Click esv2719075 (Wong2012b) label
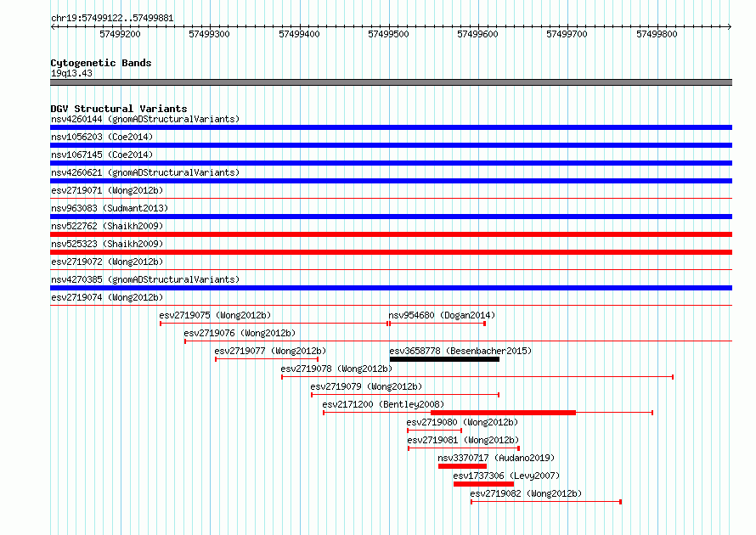The image size is (756, 535). 215,315
